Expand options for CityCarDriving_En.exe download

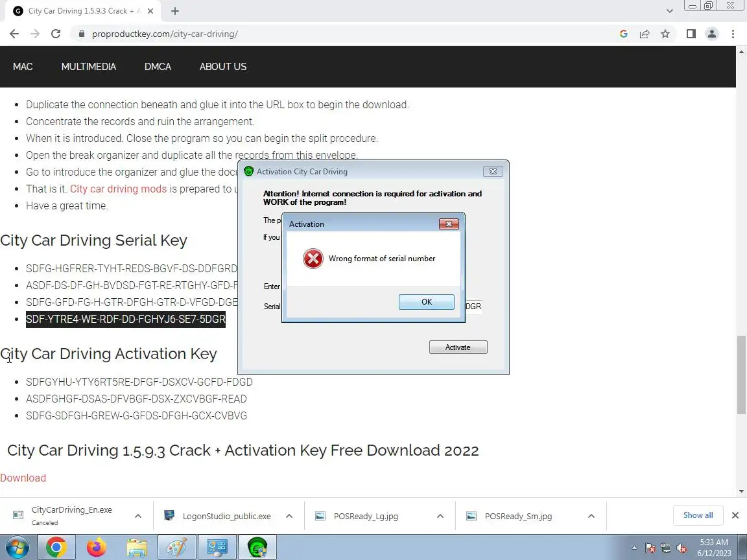pos(138,516)
